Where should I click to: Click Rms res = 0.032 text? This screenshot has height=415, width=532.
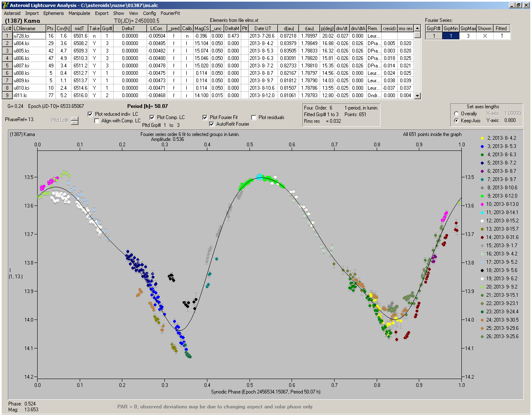323,121
